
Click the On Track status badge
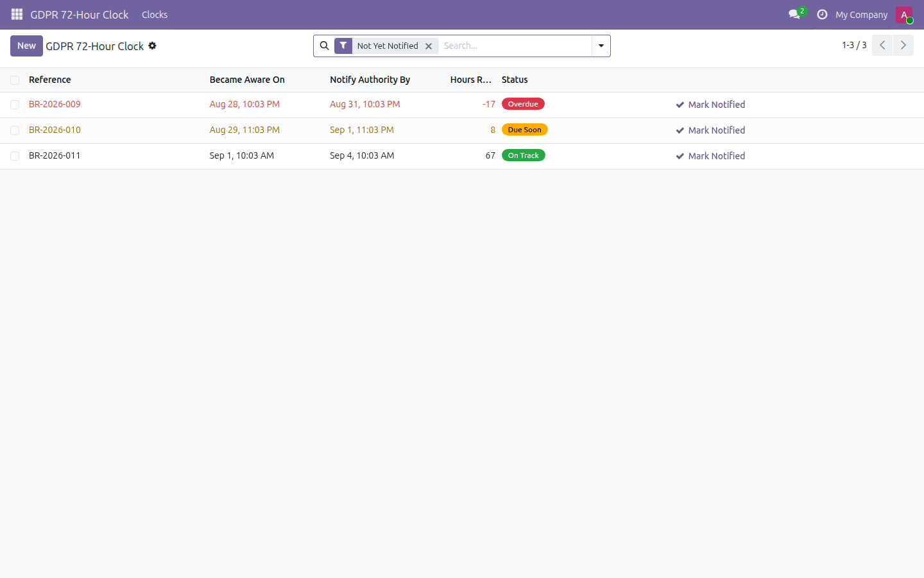coord(523,155)
